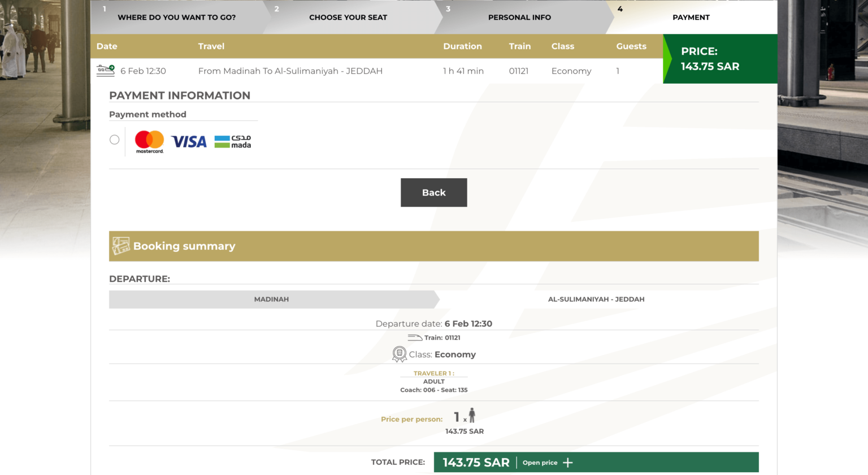Expand Open price with the plus icon

click(568, 463)
